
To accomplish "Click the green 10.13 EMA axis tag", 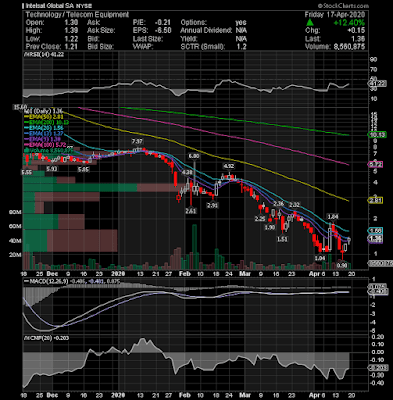I will pos(377,135).
